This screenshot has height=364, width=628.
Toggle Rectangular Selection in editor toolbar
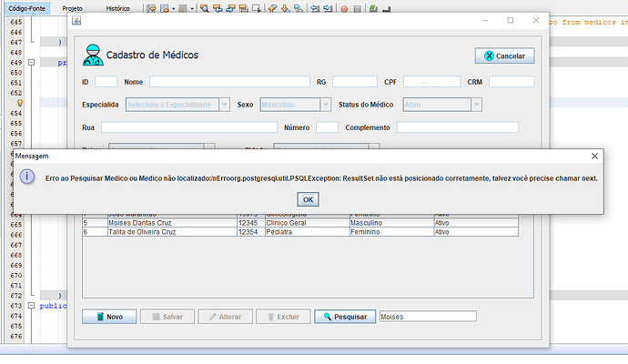[257, 8]
